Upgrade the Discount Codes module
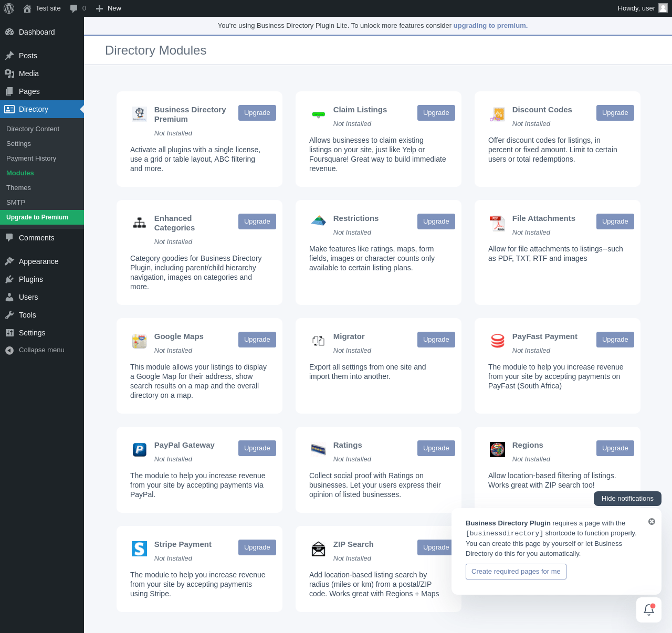 coord(615,113)
